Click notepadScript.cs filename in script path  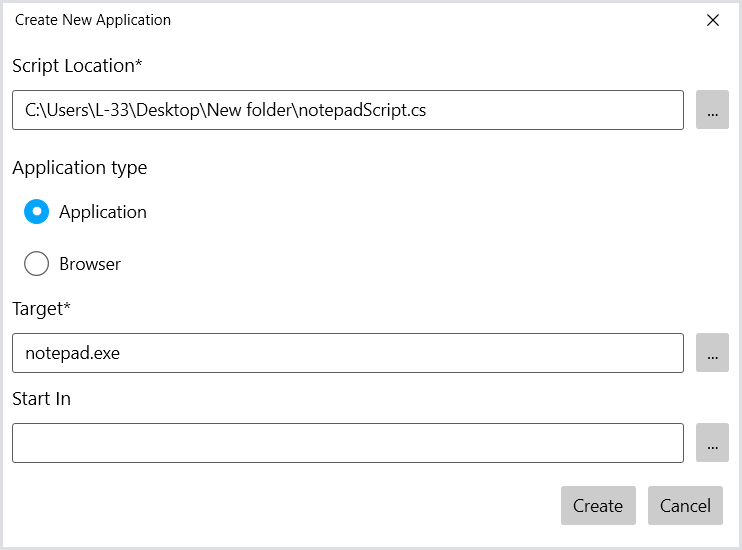[x=362, y=110]
